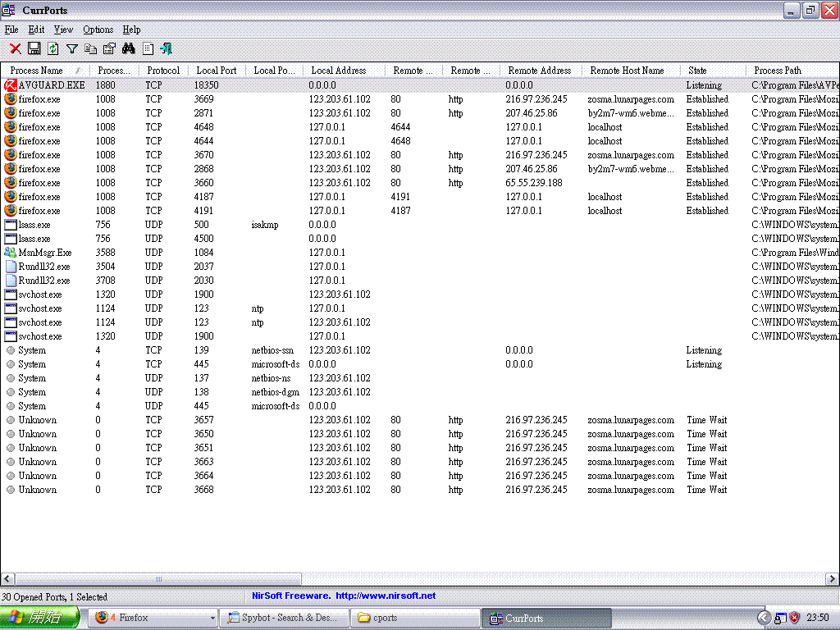The width and height of the screenshot is (840, 630).
Task: Save selected items with the floppy disk icon
Action: pos(34,48)
